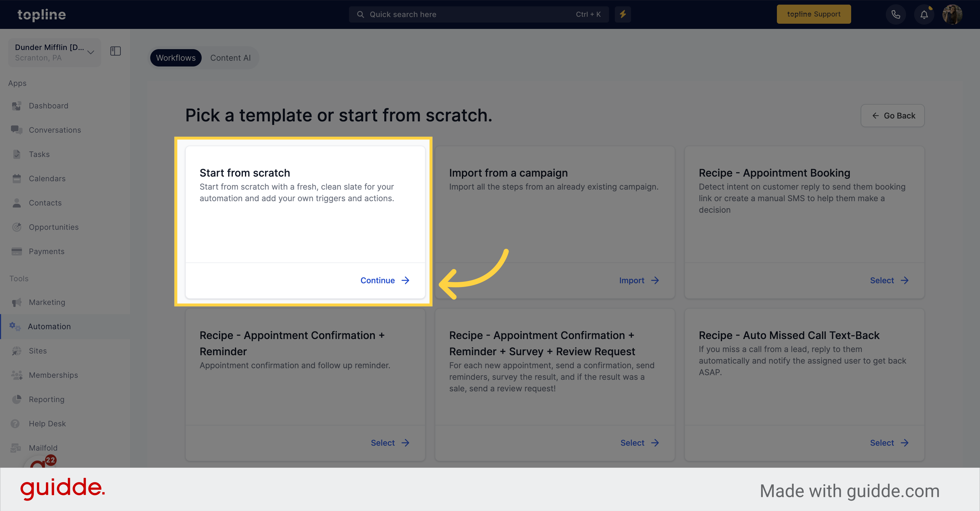Screen dimensions: 980x511
Task: Select the Import from a Campaign option
Action: pyautogui.click(x=637, y=280)
